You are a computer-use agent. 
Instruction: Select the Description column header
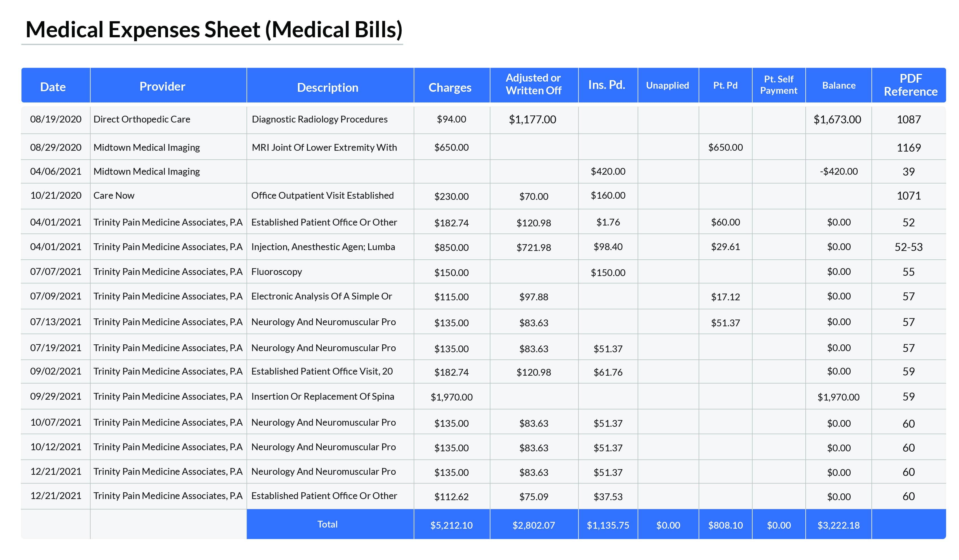tap(327, 88)
